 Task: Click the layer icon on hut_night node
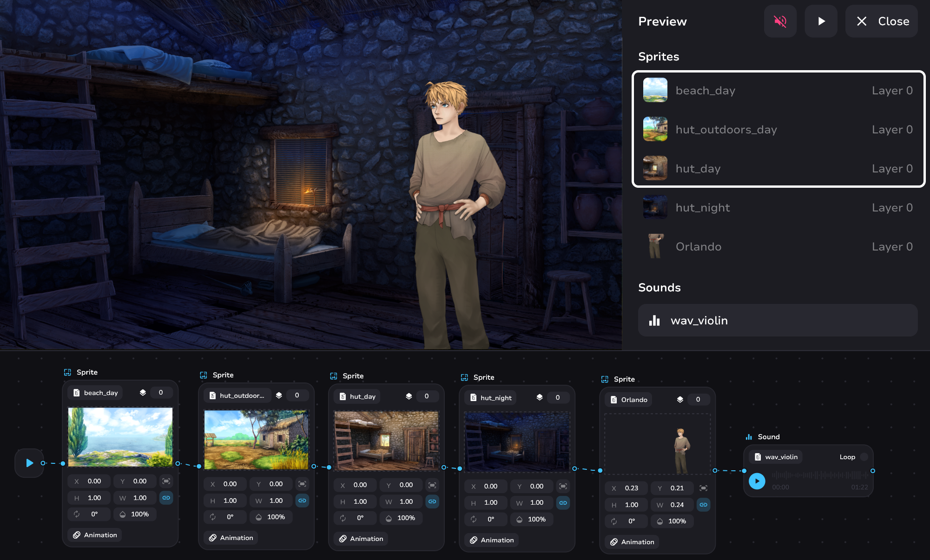tap(539, 397)
